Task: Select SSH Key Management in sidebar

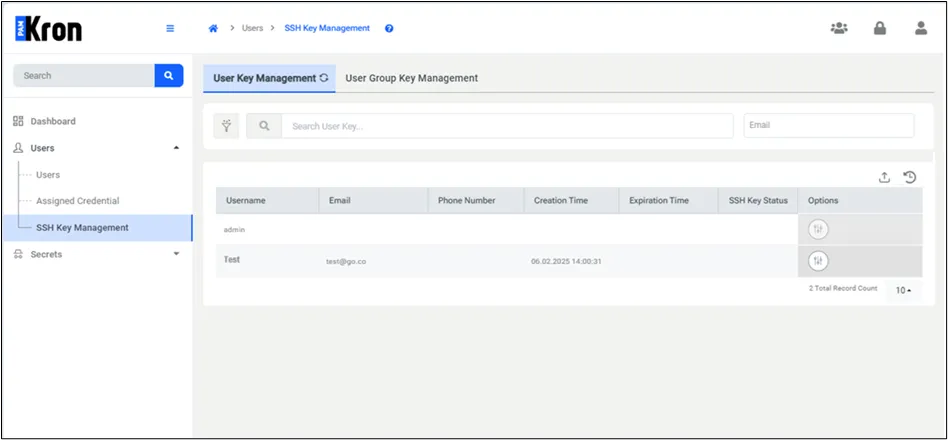Action: [97, 228]
